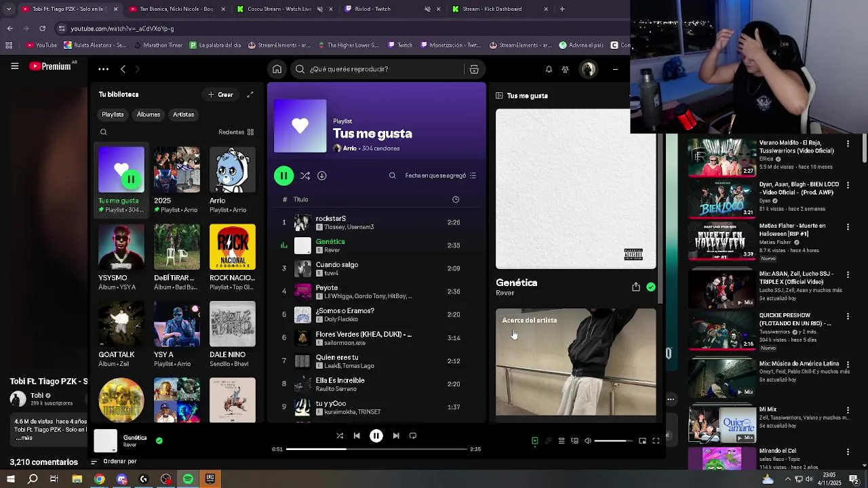The height and width of the screenshot is (488, 868).
Task: Open Spotify browse icon in search bar
Action: [x=474, y=69]
